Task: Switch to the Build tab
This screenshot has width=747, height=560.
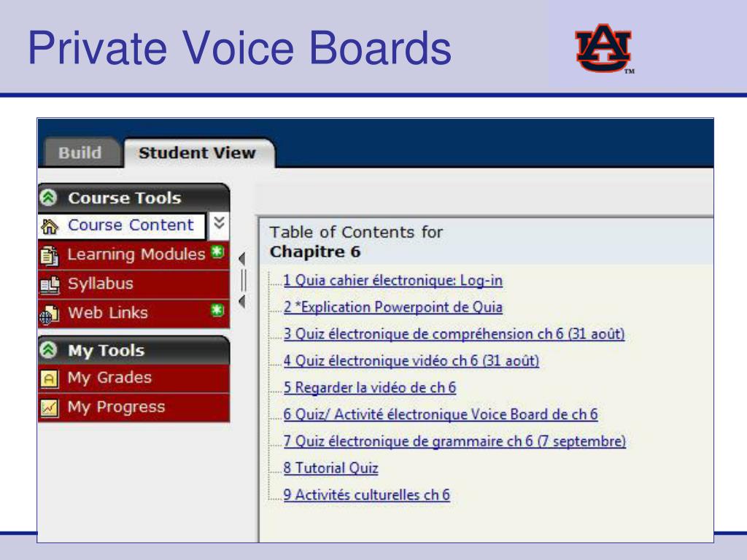Action: (x=80, y=153)
